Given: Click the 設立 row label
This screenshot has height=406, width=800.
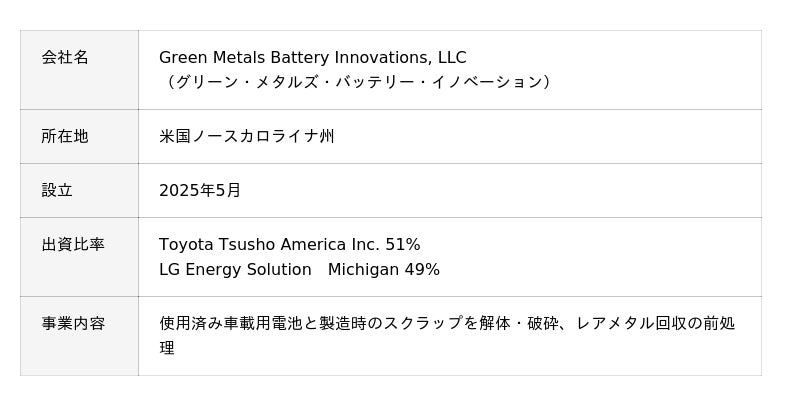Looking at the screenshot, I should 57,190.
